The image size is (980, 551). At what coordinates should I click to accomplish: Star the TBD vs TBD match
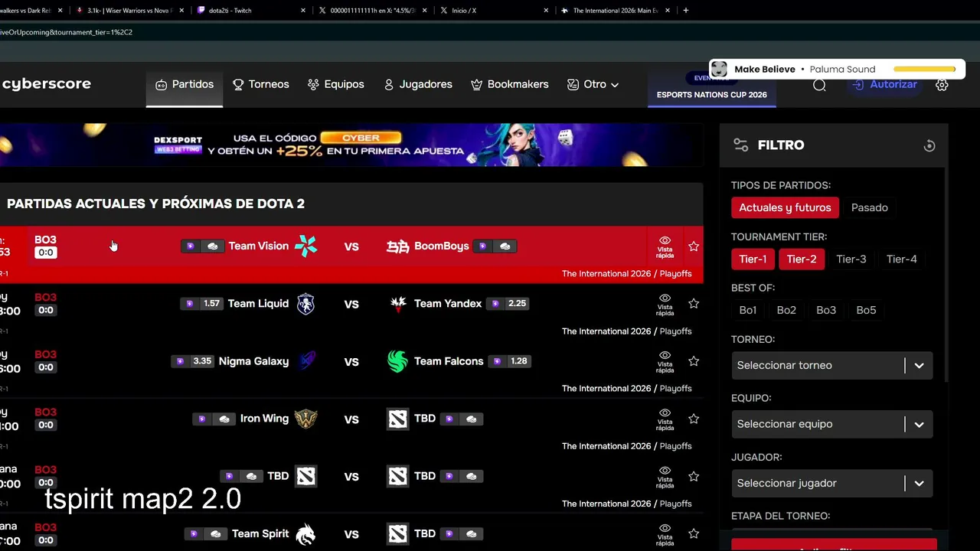(x=694, y=476)
